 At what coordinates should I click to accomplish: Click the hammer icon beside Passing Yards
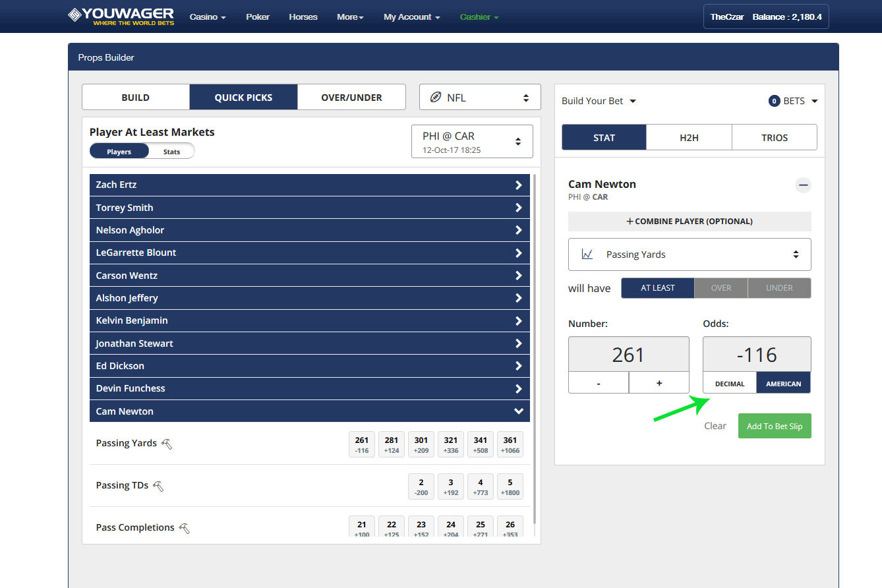(x=167, y=444)
